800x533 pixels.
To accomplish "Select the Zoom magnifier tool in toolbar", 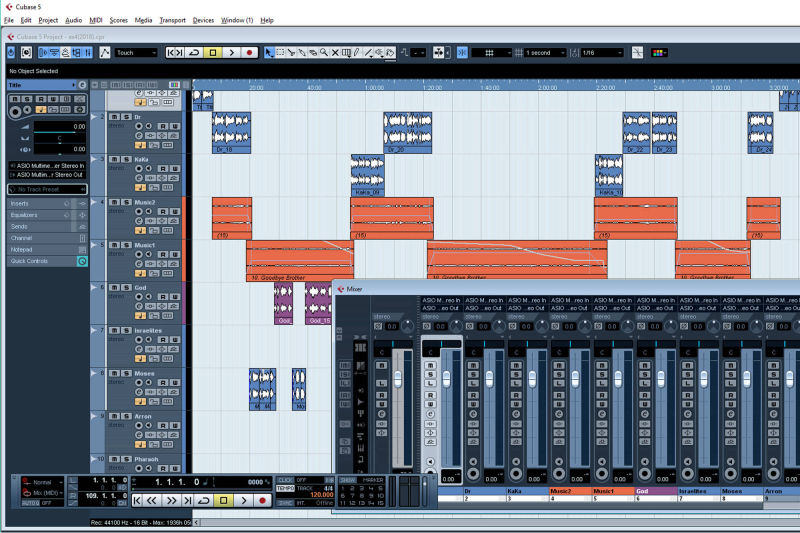I will click(x=322, y=53).
